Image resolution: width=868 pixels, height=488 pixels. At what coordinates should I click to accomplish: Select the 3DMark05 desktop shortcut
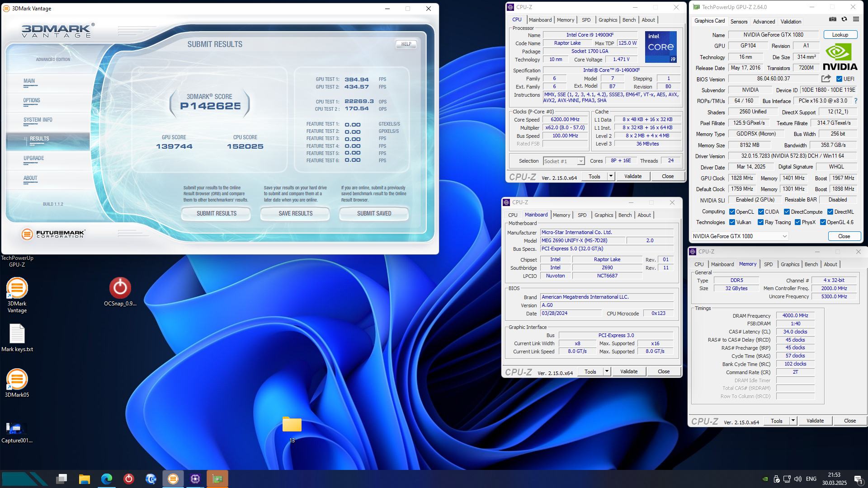[17, 383]
